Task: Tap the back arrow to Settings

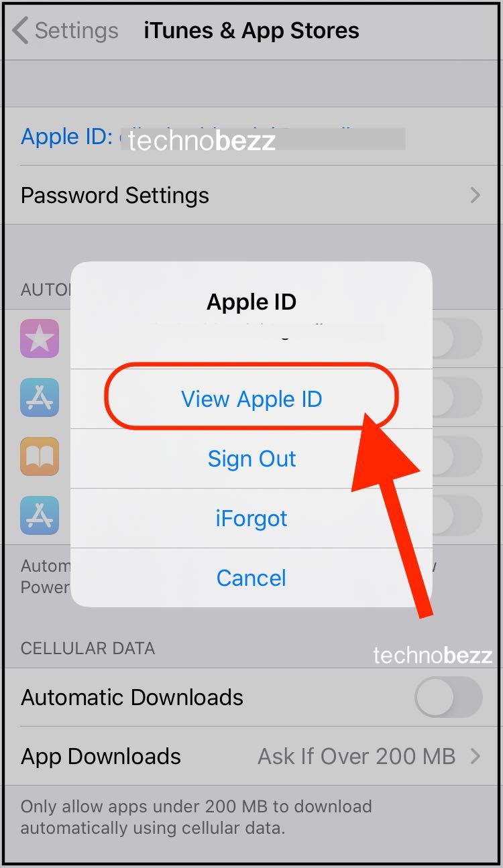Action: tap(21, 31)
